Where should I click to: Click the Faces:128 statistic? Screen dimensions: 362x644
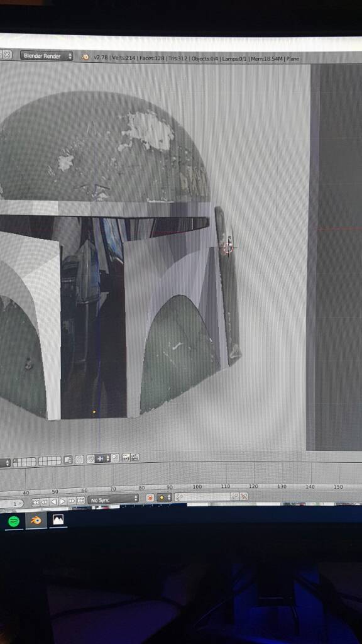click(151, 58)
